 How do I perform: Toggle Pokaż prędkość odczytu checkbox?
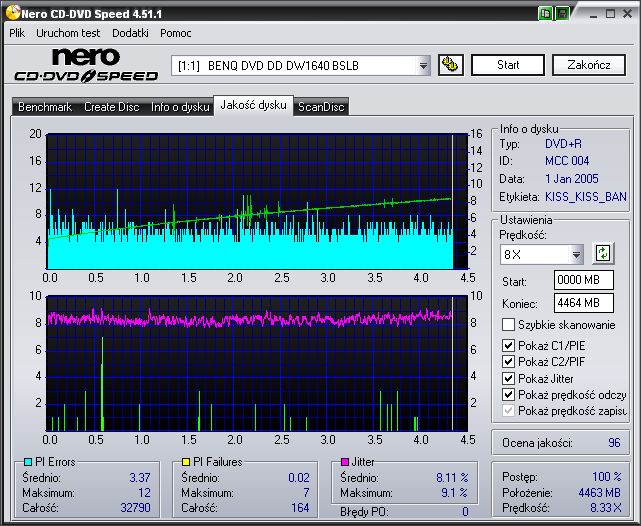pos(508,395)
